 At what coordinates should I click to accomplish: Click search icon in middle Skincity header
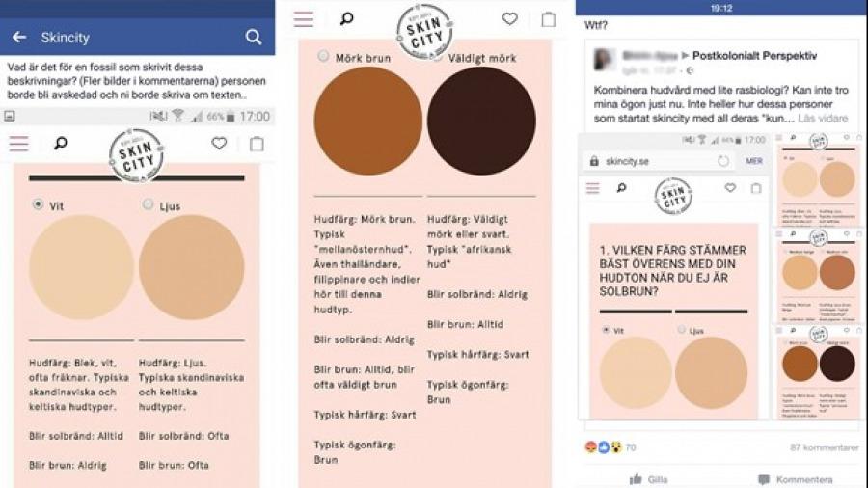[x=346, y=19]
